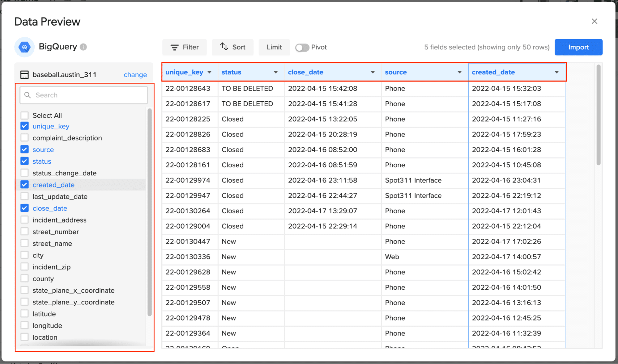
Task: Expand the status column dropdown arrow
Action: [x=275, y=72]
